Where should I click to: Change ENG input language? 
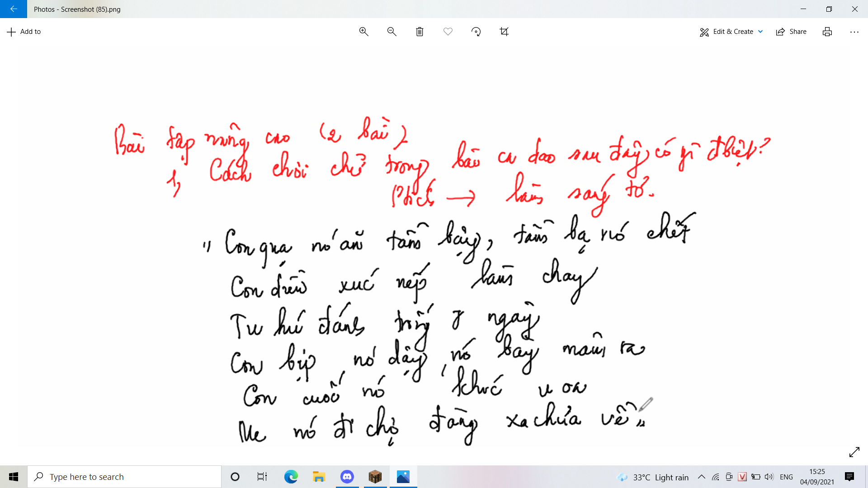[786, 477]
